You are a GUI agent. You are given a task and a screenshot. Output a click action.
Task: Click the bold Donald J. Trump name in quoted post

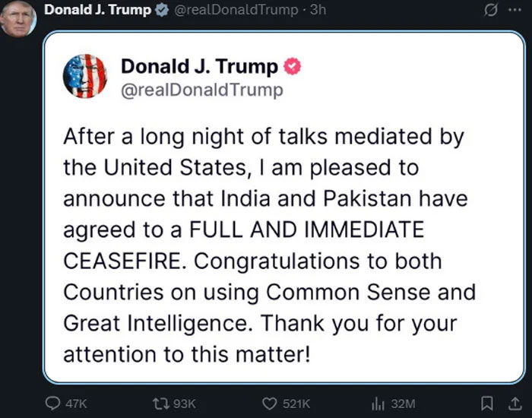199,67
